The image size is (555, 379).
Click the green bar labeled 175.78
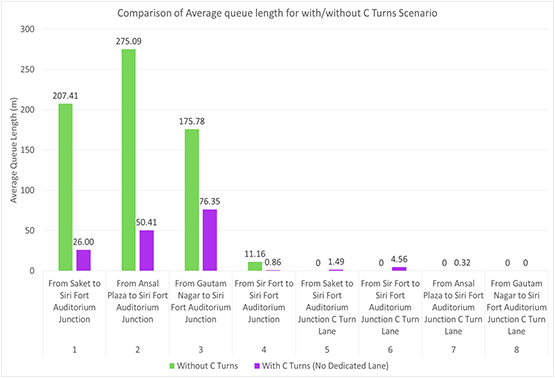[x=192, y=200]
